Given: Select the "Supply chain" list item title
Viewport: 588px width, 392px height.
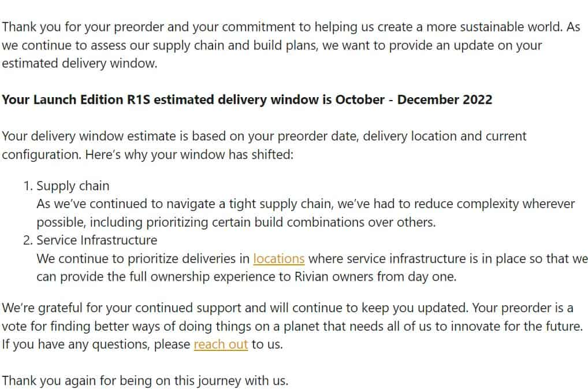Looking at the screenshot, I should (73, 186).
